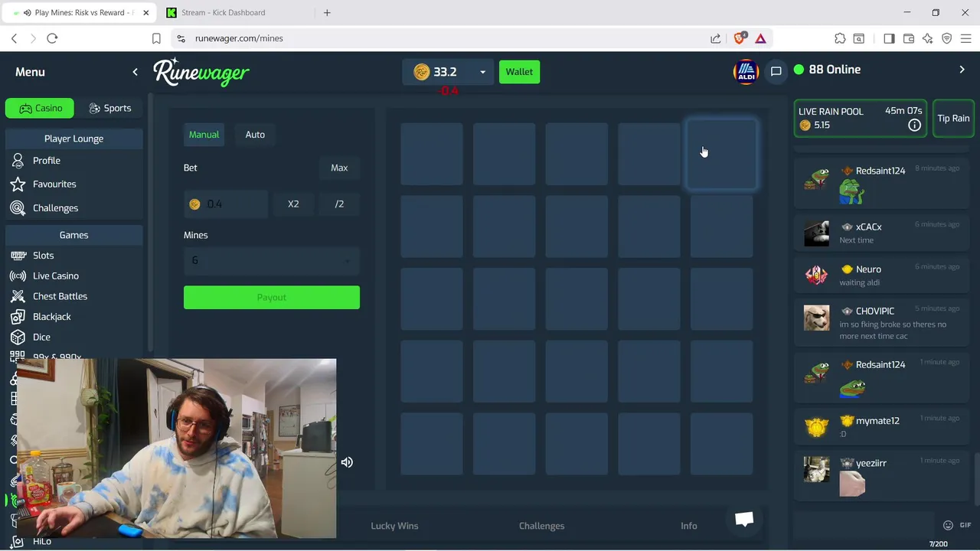This screenshot has height=551, width=980.
Task: Reveal the top-left mines tile
Action: point(432,154)
